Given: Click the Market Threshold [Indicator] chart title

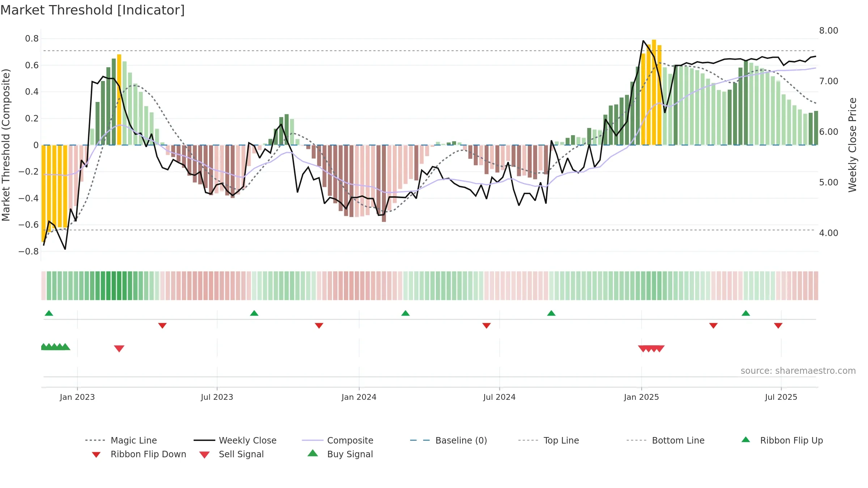Looking at the screenshot, I should click(x=93, y=10).
